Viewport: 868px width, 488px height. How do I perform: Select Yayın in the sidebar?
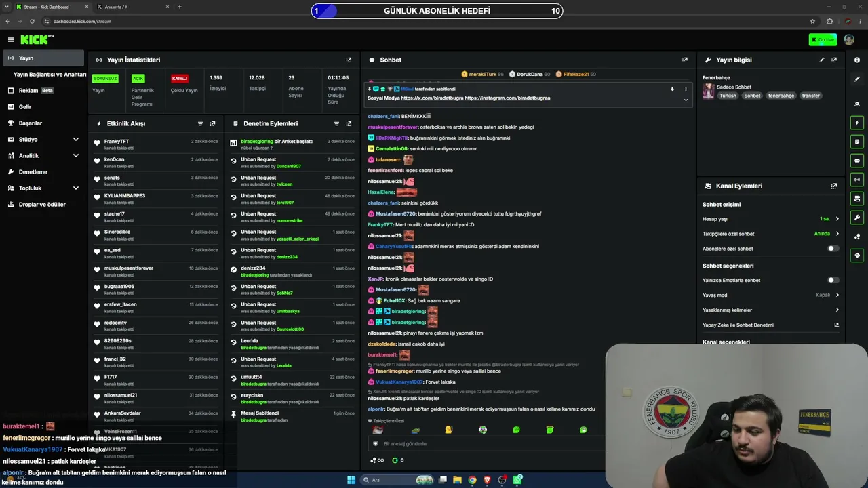(x=43, y=58)
